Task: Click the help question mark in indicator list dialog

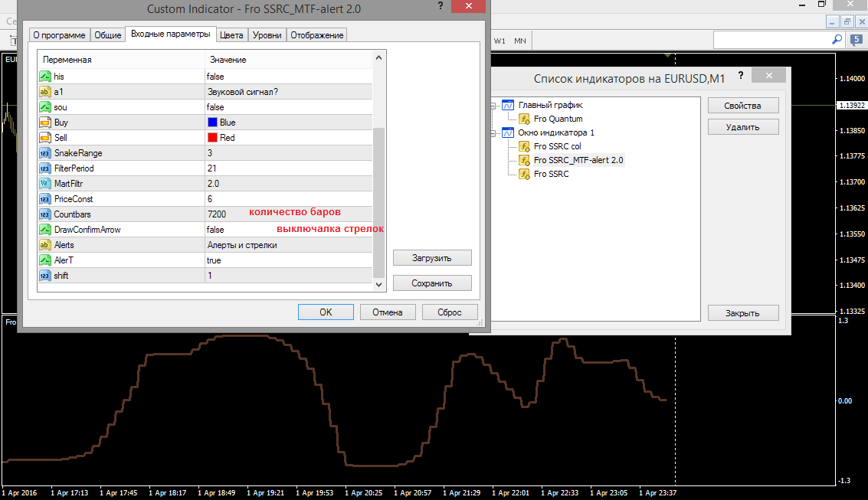Action: click(741, 76)
